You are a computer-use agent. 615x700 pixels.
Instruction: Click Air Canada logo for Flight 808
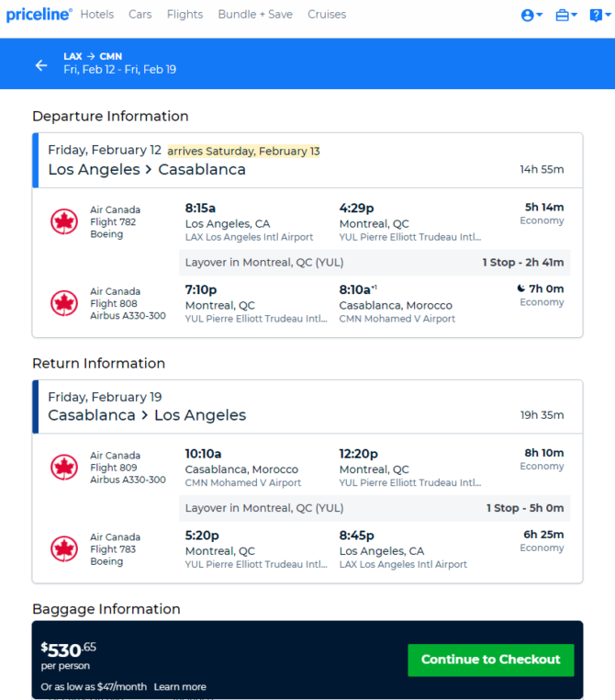pos(64,303)
